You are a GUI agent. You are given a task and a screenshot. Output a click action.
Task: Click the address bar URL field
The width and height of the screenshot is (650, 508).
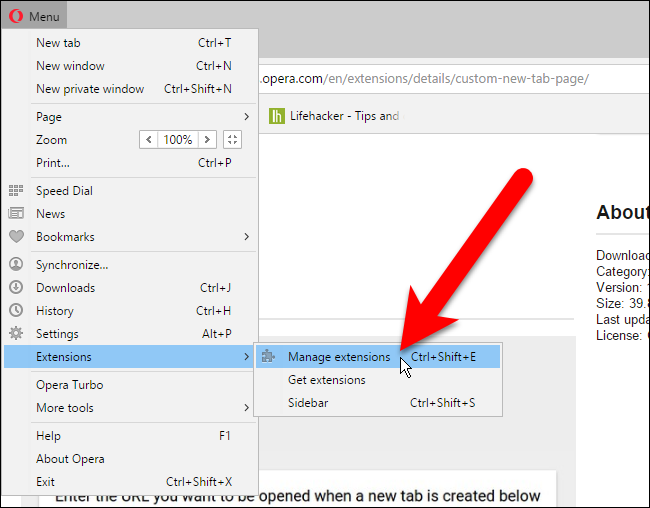[x=454, y=78]
